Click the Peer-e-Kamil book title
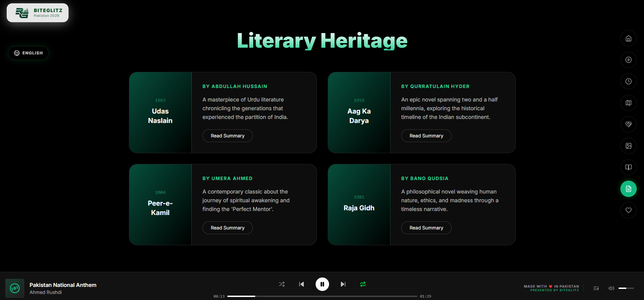The image size is (644, 300). 160,208
